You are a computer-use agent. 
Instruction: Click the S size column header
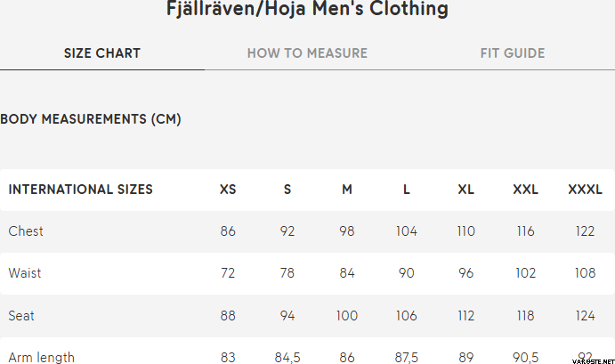point(287,190)
